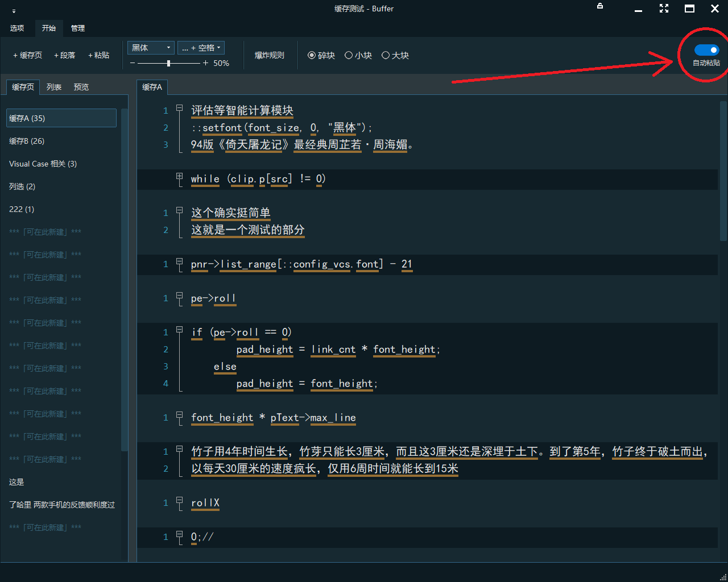Click the lock icon in title bar
The image size is (728, 582).
pos(600,6)
